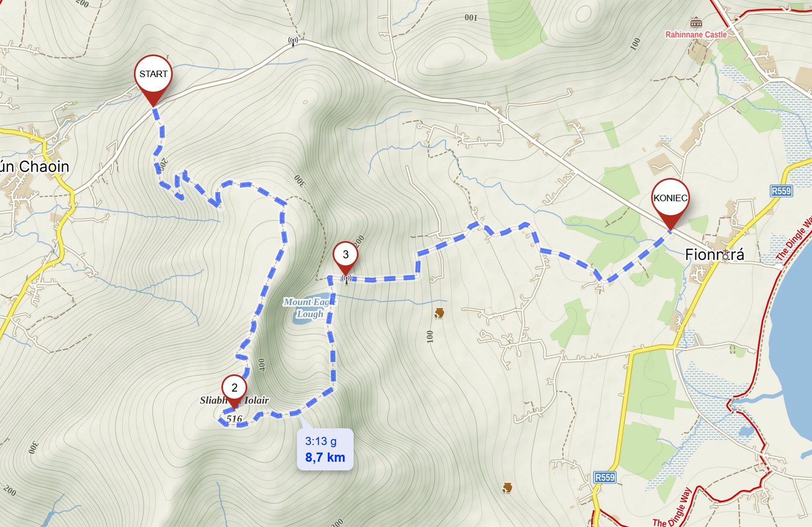The width and height of the screenshot is (812, 527).
Task: Click the transmitter mast icon under waypoint 3
Action: coord(346,279)
